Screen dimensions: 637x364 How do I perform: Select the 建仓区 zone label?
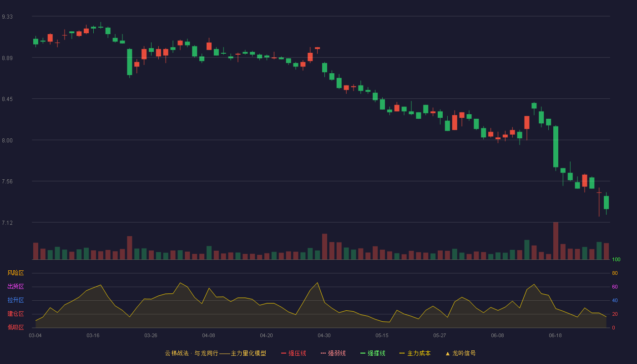tap(16, 314)
